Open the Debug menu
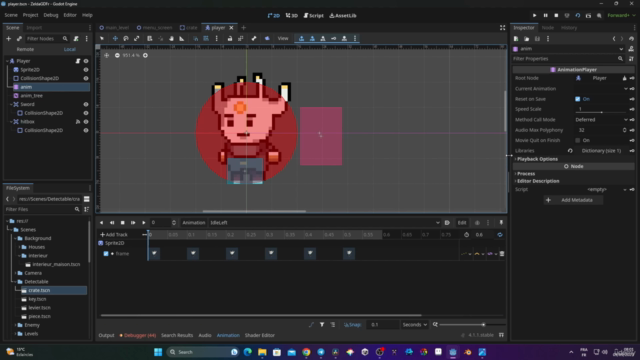640x360 pixels. click(x=51, y=15)
